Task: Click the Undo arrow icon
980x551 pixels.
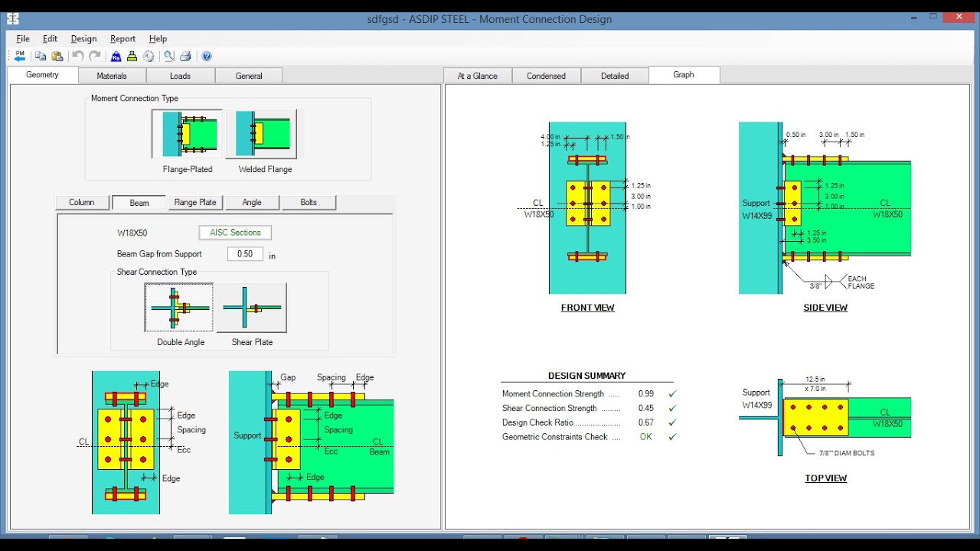Action: click(x=77, y=56)
